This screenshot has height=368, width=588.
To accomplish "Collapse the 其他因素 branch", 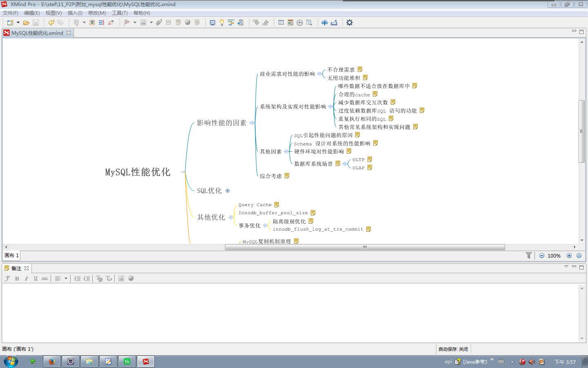I will 286,152.
